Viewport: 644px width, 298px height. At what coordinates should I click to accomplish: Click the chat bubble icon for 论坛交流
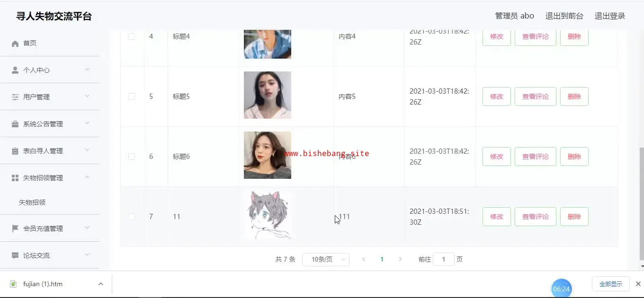pyautogui.click(x=15, y=255)
